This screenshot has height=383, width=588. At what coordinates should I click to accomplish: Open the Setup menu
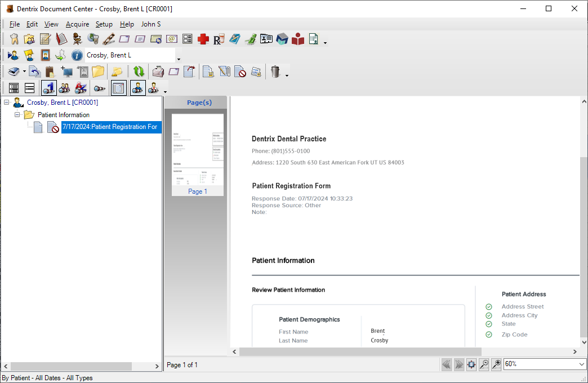click(x=104, y=24)
